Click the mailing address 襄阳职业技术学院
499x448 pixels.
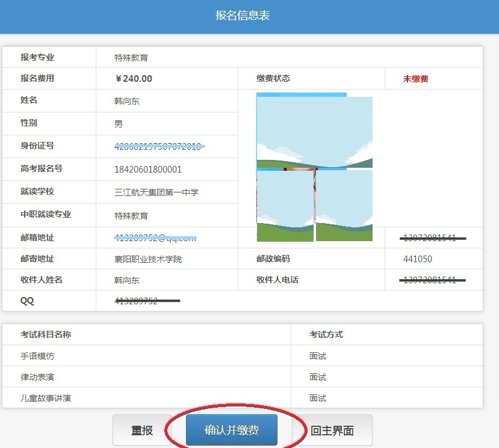pos(148,259)
